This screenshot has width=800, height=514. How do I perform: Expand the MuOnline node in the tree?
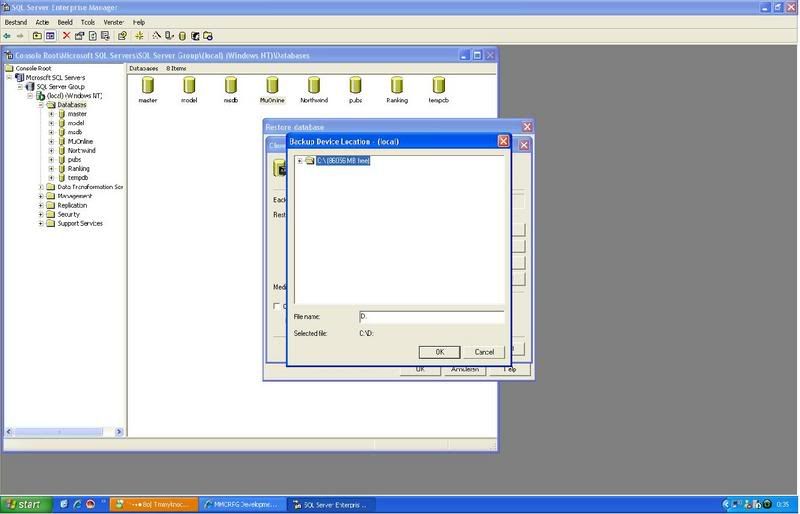51,141
